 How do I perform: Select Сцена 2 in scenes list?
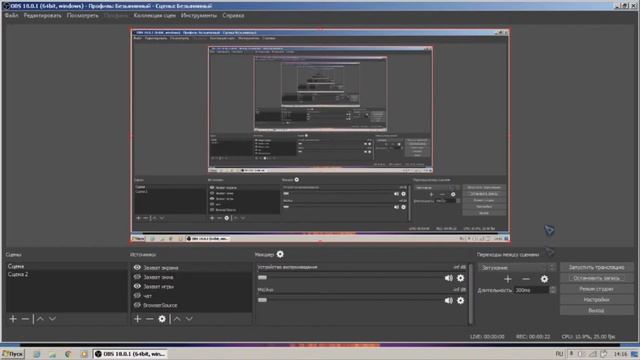point(67,274)
